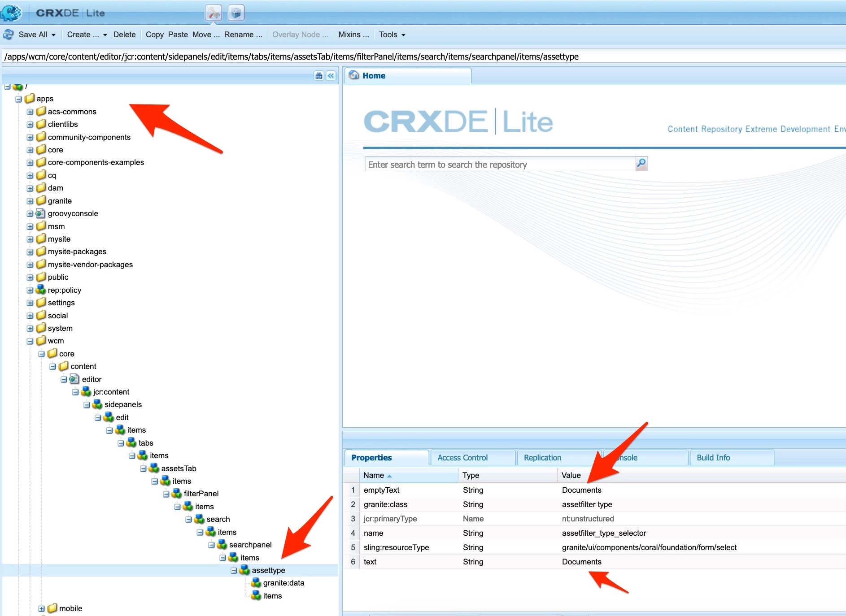Viewport: 846px width, 616px height.
Task: Click the filterPanel node icon
Action: [177, 493]
